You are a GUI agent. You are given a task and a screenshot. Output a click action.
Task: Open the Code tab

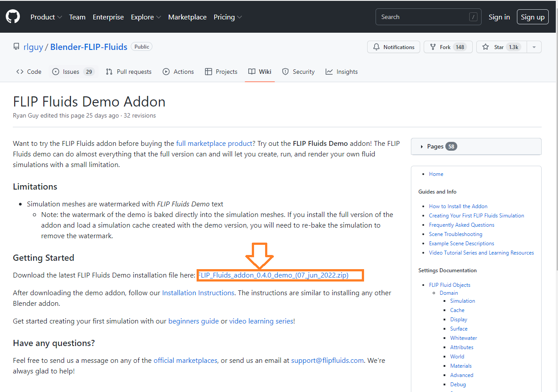(29, 72)
